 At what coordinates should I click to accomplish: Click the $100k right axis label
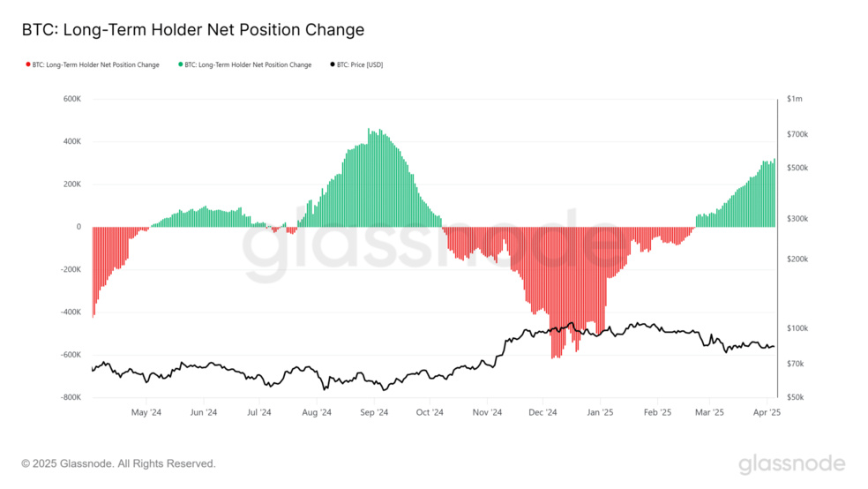797,328
